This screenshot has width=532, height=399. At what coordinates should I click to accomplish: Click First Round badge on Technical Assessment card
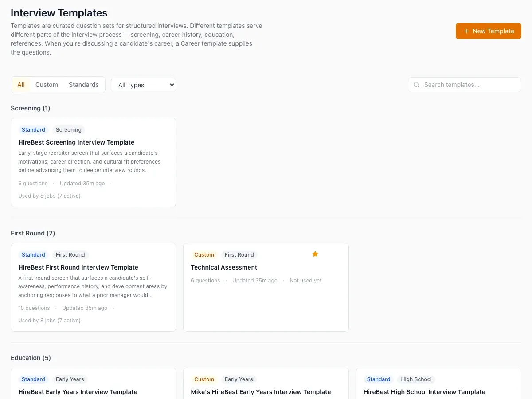pyautogui.click(x=239, y=255)
